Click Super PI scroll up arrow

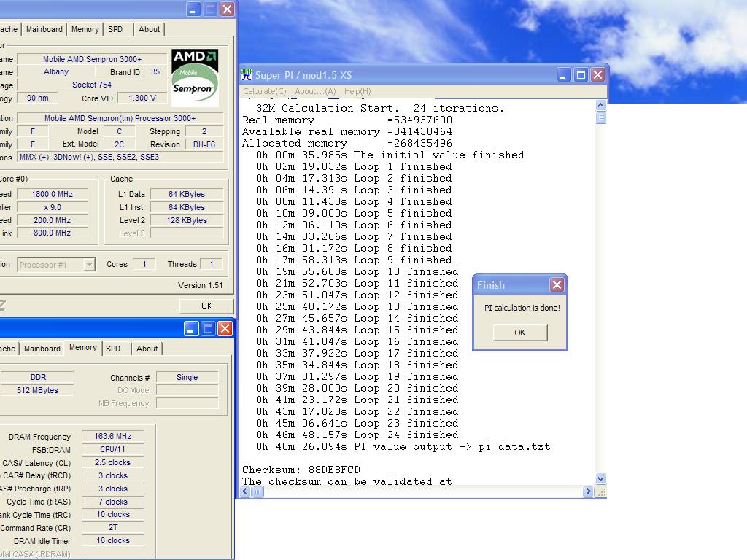[601, 105]
